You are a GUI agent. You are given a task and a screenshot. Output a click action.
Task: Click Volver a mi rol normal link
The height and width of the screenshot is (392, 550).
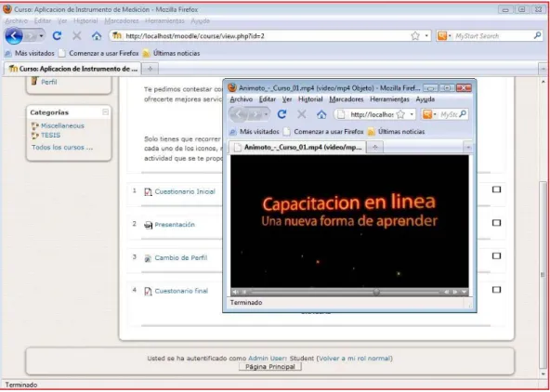click(x=354, y=359)
